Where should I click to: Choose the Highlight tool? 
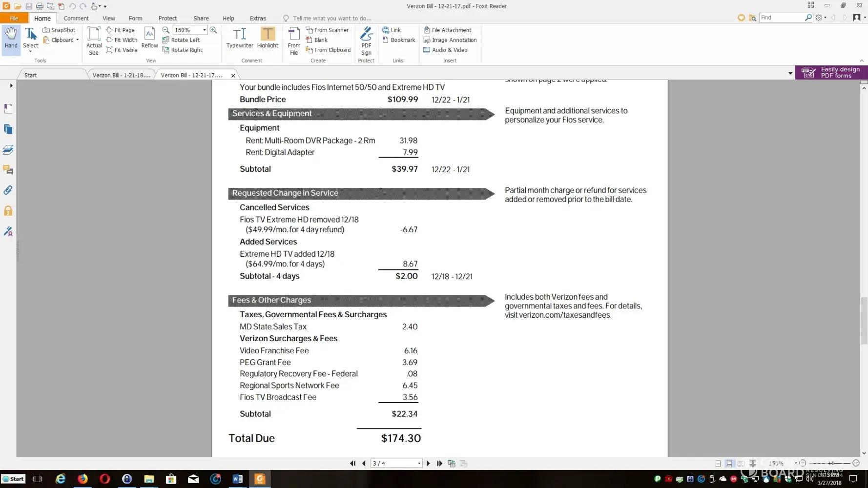[x=267, y=38]
